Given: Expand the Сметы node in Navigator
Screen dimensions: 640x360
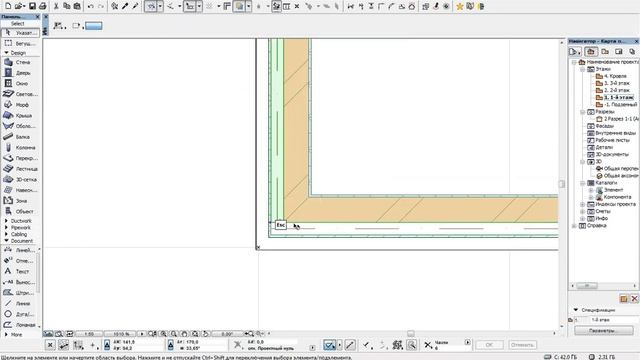Looking at the screenshot, I should pos(582,211).
